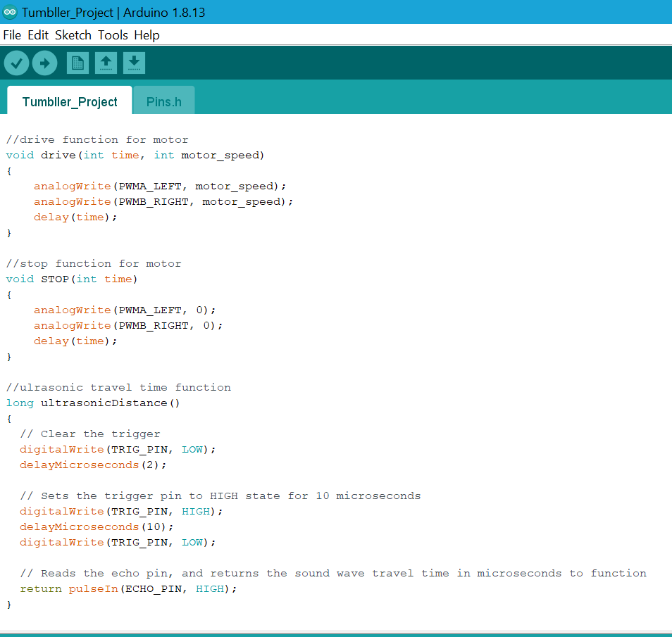This screenshot has width=672, height=637.
Task: Select the Tumbller_Project tab
Action: [70, 101]
